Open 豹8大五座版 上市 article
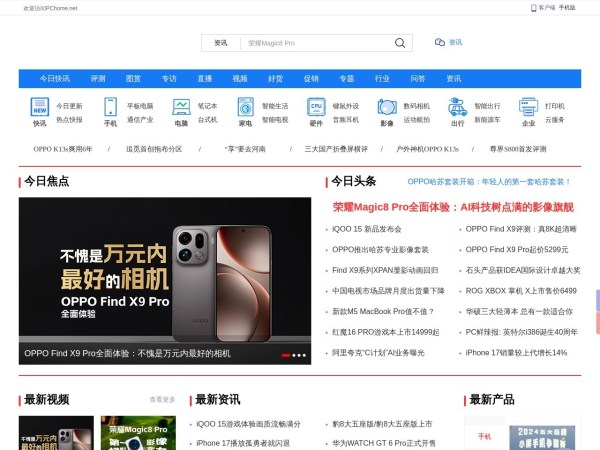The image size is (600, 450). click(382, 424)
